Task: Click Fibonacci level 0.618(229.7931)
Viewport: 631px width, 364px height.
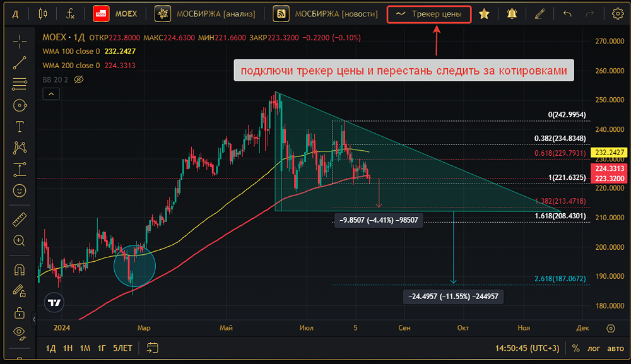Action: 560,153
